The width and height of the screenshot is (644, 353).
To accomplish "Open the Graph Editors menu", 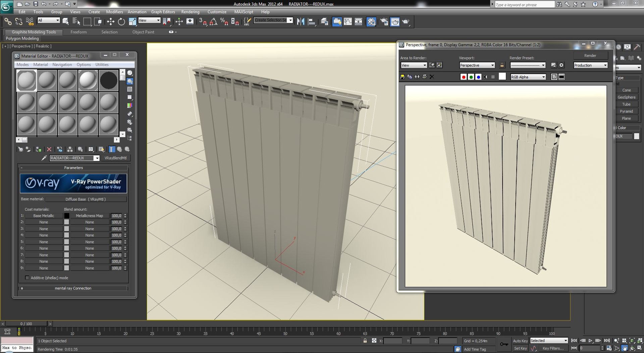I will (x=163, y=12).
